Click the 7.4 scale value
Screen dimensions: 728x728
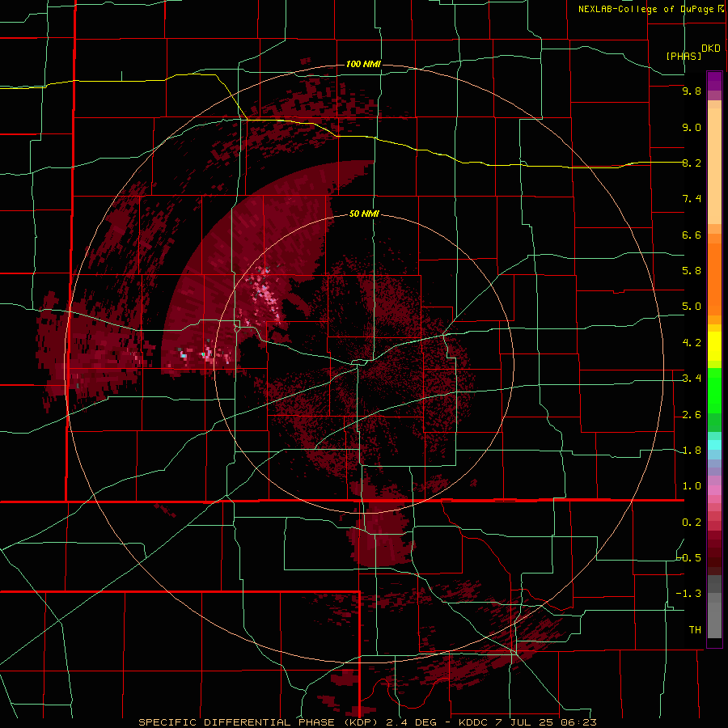692,199
